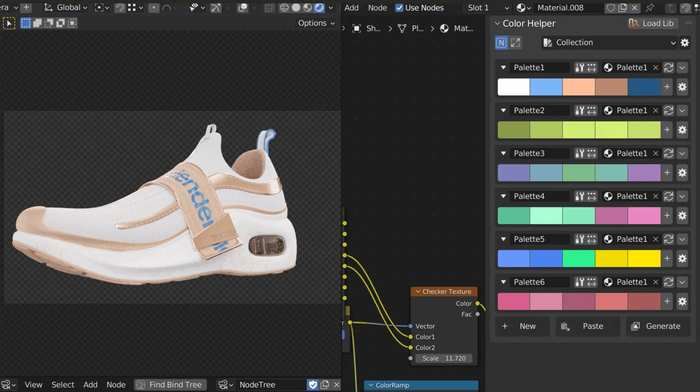Unlink NodeTree with the X icon
Viewport: 700px width, 392px height.
point(337,384)
